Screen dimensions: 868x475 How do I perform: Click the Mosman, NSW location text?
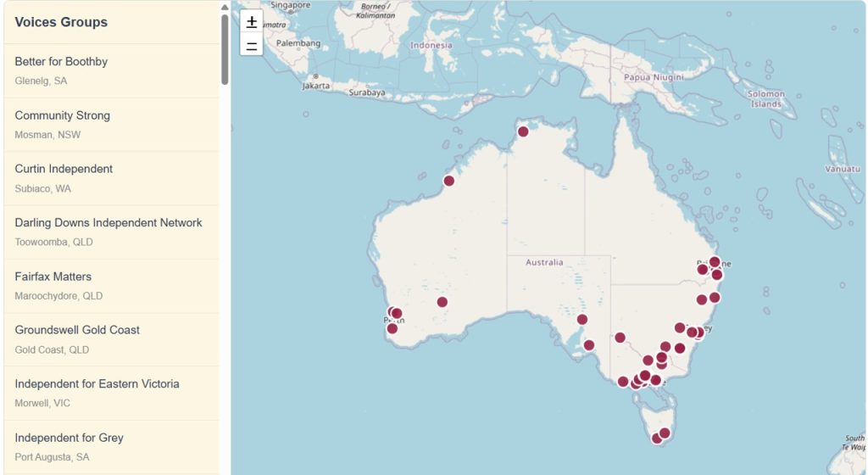[47, 135]
